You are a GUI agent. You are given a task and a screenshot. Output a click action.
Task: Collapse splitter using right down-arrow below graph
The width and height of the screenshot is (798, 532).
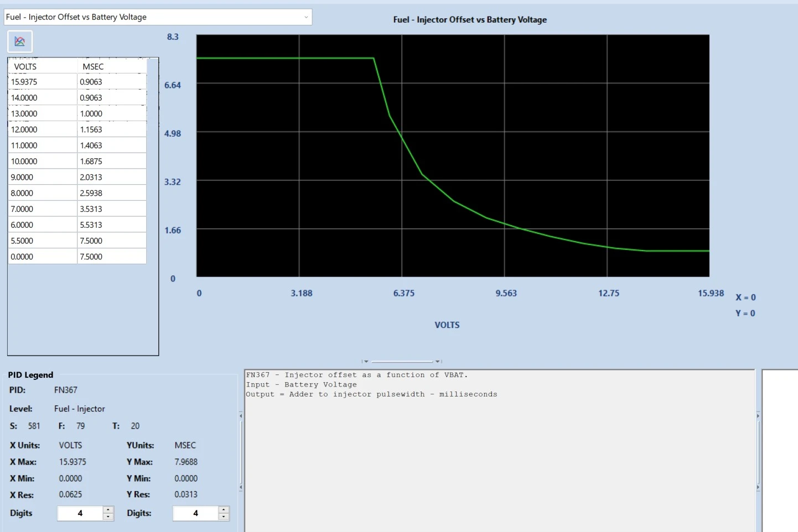coord(438,362)
